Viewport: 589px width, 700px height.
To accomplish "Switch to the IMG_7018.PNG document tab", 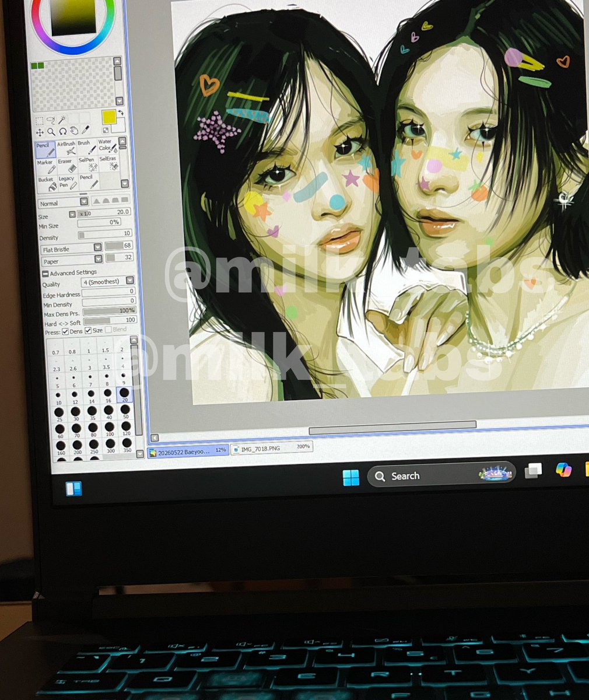I will (x=271, y=448).
